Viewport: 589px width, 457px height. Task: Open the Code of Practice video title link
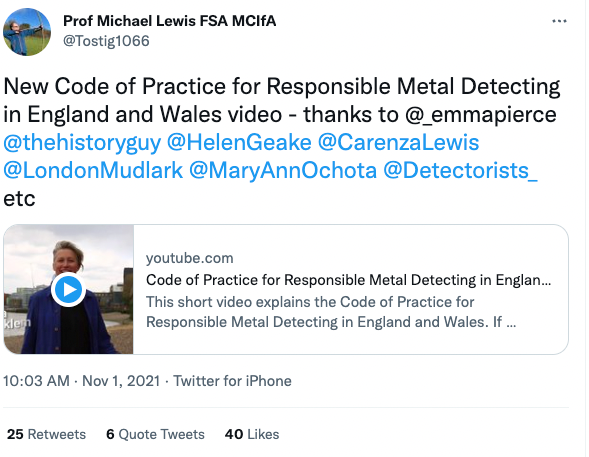click(349, 280)
